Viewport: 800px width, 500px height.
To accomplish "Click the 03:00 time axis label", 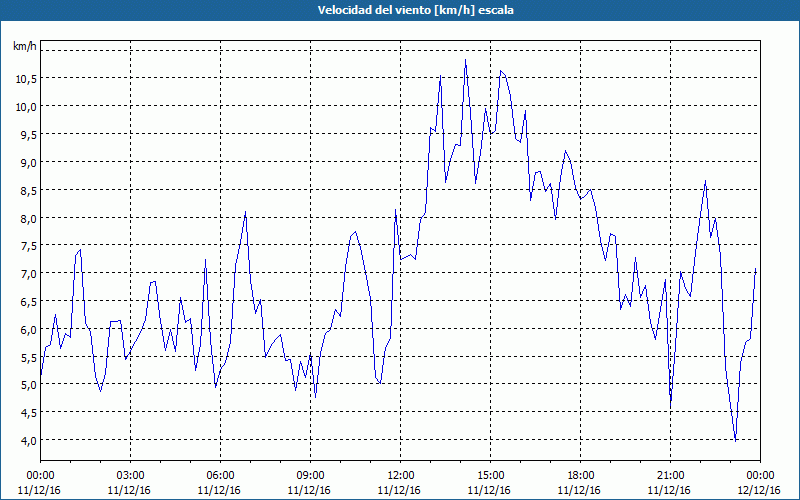I will click(x=131, y=476).
